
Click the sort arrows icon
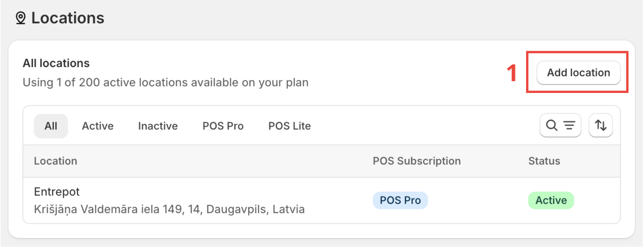point(601,126)
